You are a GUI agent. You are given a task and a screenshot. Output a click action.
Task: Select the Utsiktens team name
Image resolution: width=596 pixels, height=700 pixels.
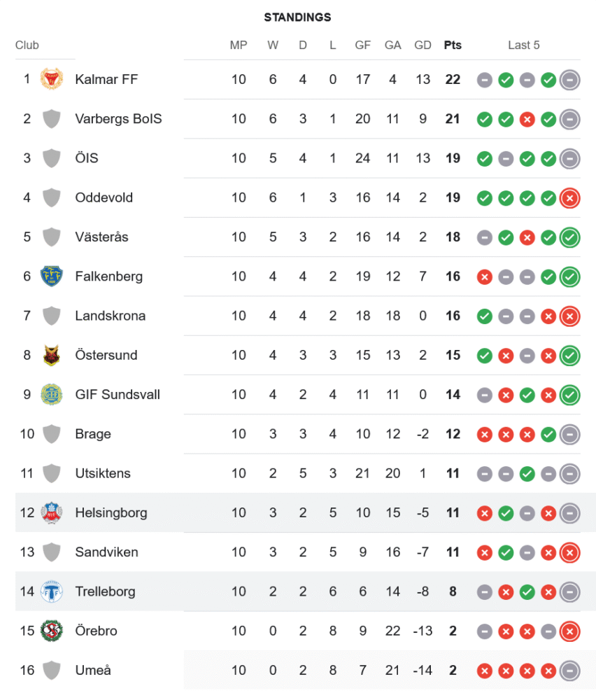103,473
